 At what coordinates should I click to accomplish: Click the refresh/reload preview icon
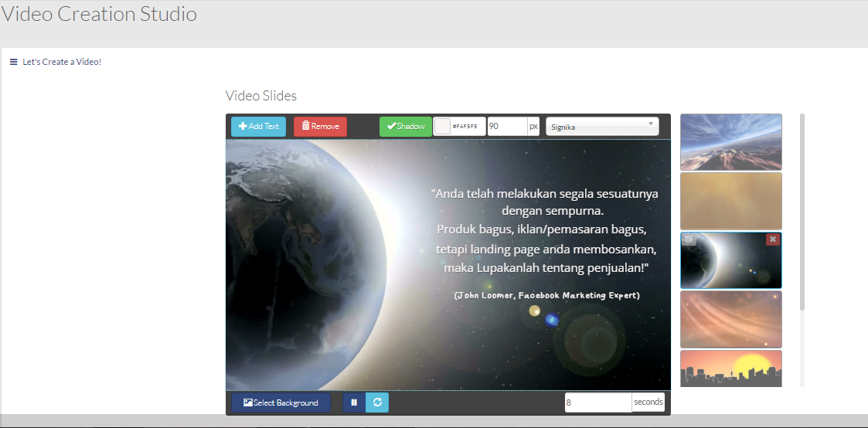point(377,403)
